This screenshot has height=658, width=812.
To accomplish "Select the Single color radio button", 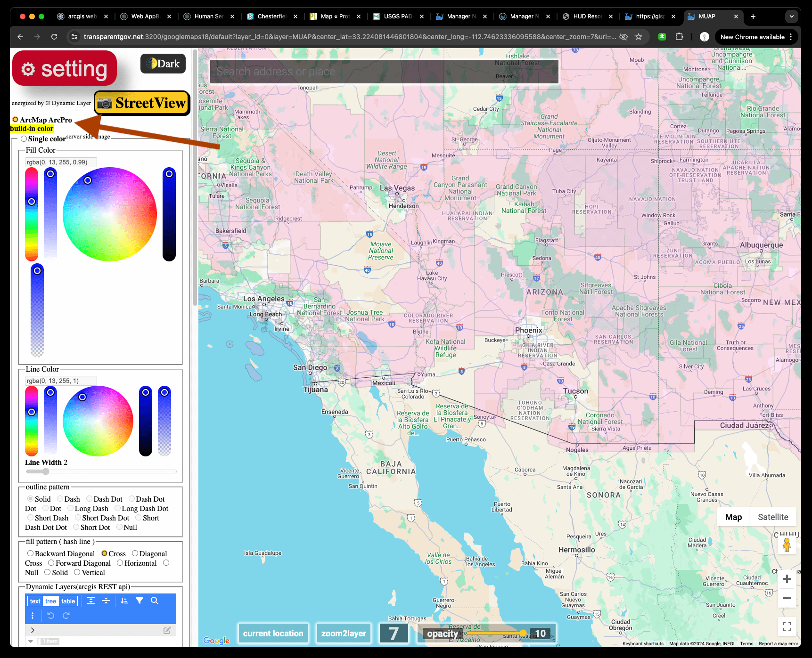I will [x=24, y=138].
